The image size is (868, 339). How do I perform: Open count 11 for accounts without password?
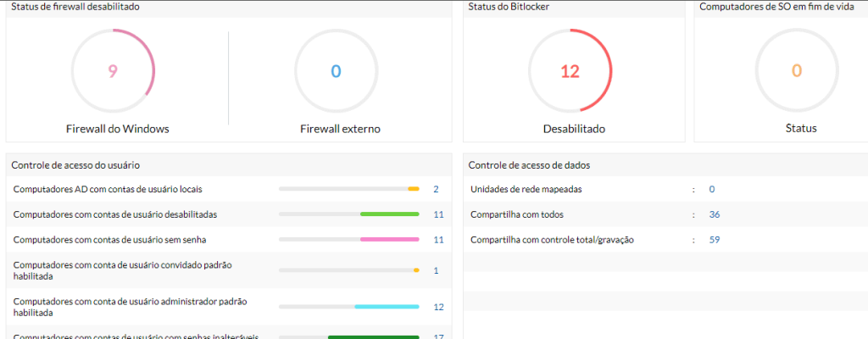coord(438,240)
